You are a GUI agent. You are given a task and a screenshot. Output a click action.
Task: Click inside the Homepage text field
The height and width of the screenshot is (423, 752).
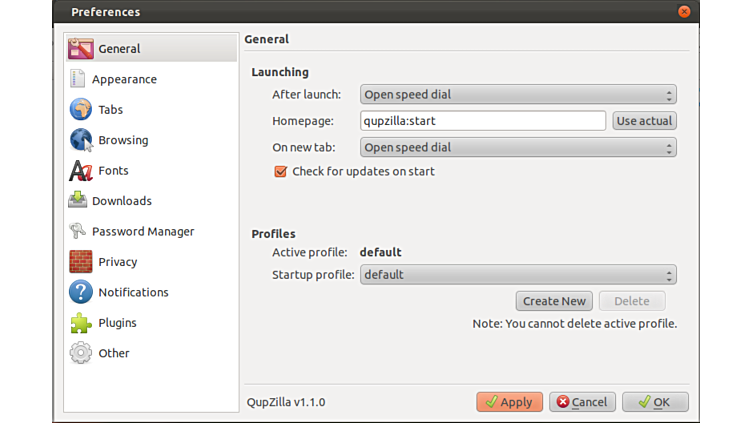(x=482, y=121)
